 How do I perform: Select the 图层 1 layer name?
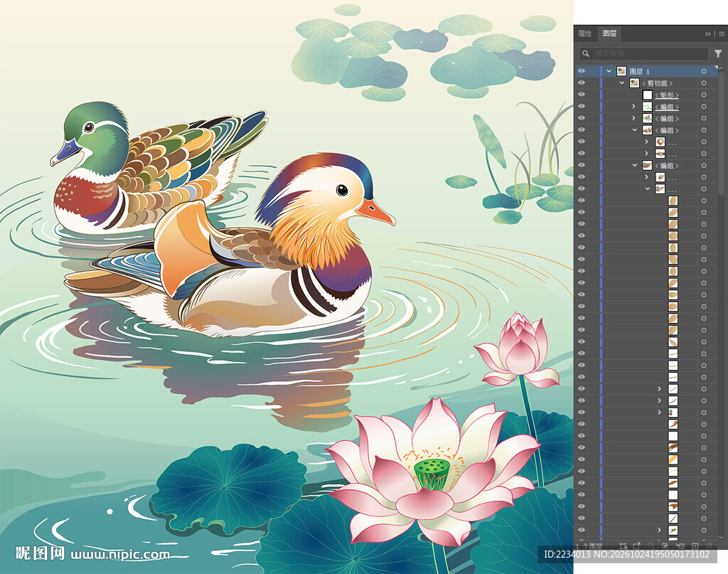(639, 72)
